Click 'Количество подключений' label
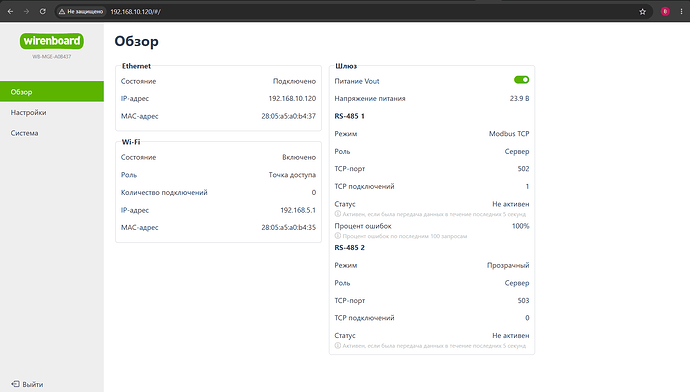The width and height of the screenshot is (690, 392). tap(164, 192)
